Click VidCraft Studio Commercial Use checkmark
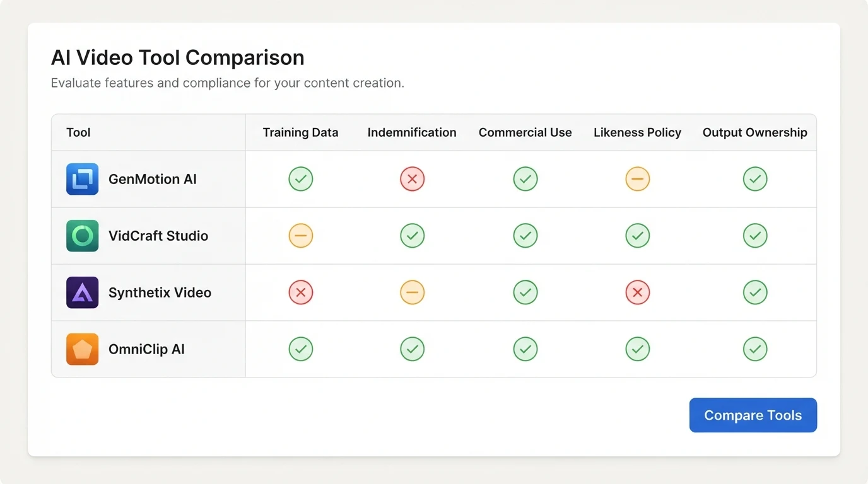868x484 pixels. click(x=525, y=236)
